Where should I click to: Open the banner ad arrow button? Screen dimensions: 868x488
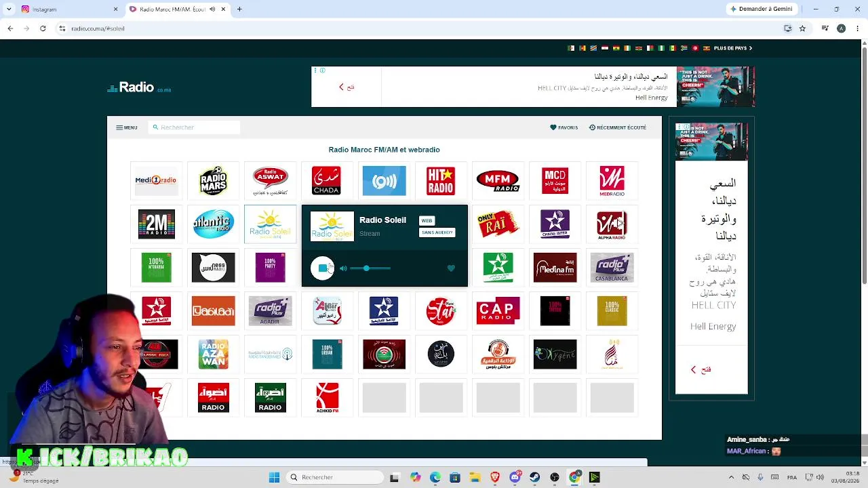tap(347, 87)
